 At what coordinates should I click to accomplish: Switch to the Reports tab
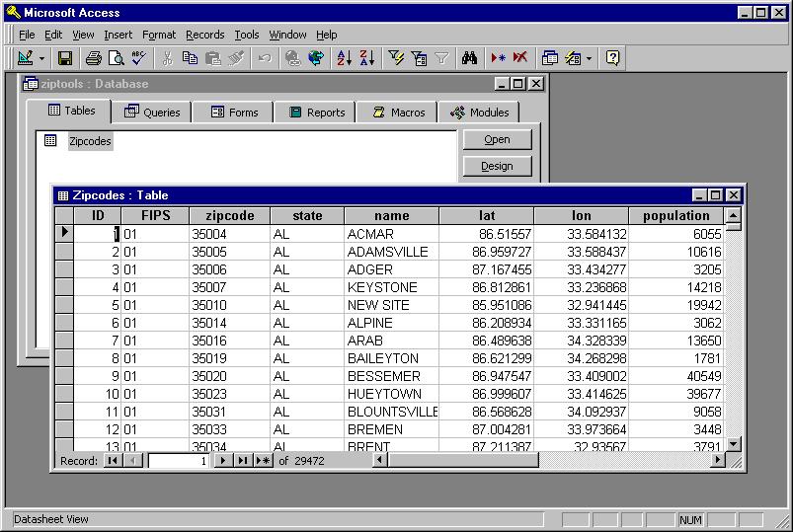(317, 113)
